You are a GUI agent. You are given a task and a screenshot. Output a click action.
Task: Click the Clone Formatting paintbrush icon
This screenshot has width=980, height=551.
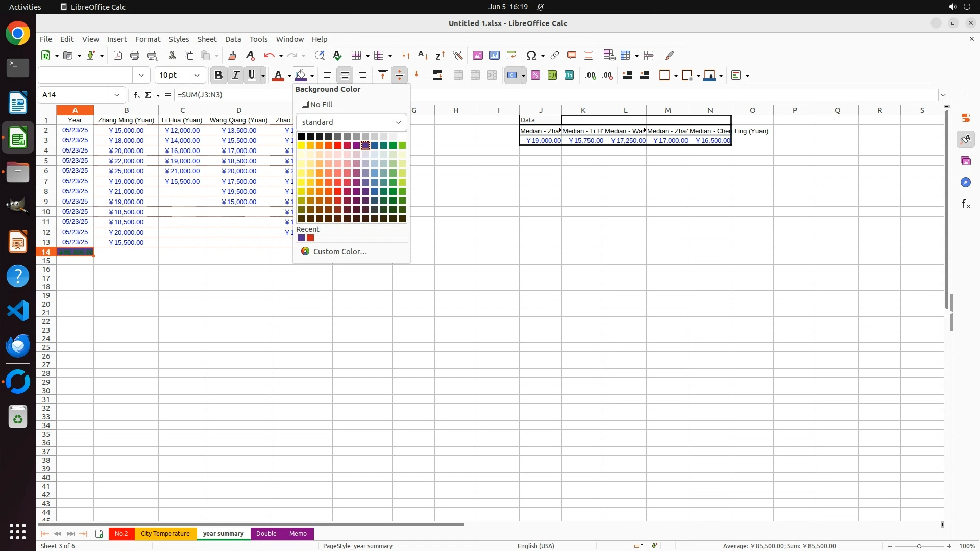[232, 55]
